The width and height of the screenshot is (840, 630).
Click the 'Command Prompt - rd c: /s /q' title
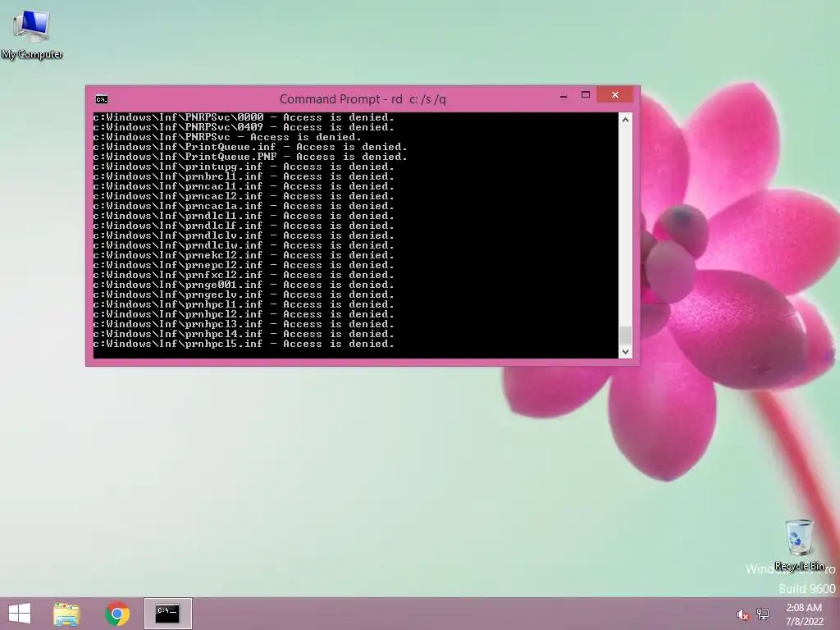tap(363, 99)
